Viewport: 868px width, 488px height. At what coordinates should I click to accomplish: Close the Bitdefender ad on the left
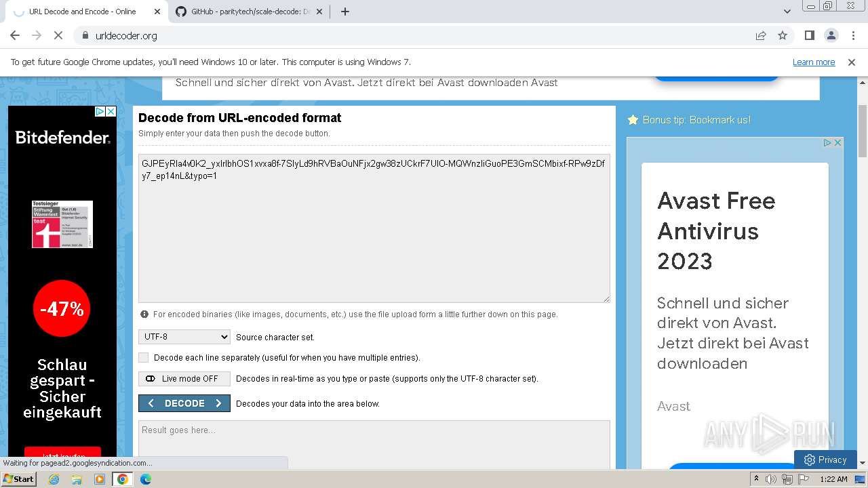coord(111,112)
